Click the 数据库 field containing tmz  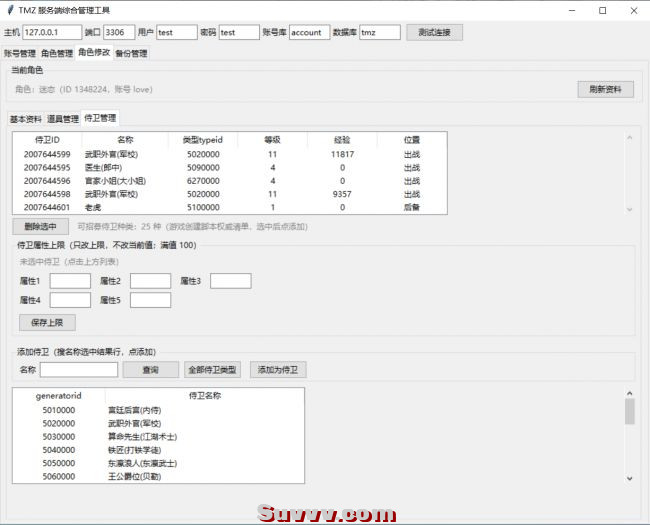pyautogui.click(x=380, y=32)
